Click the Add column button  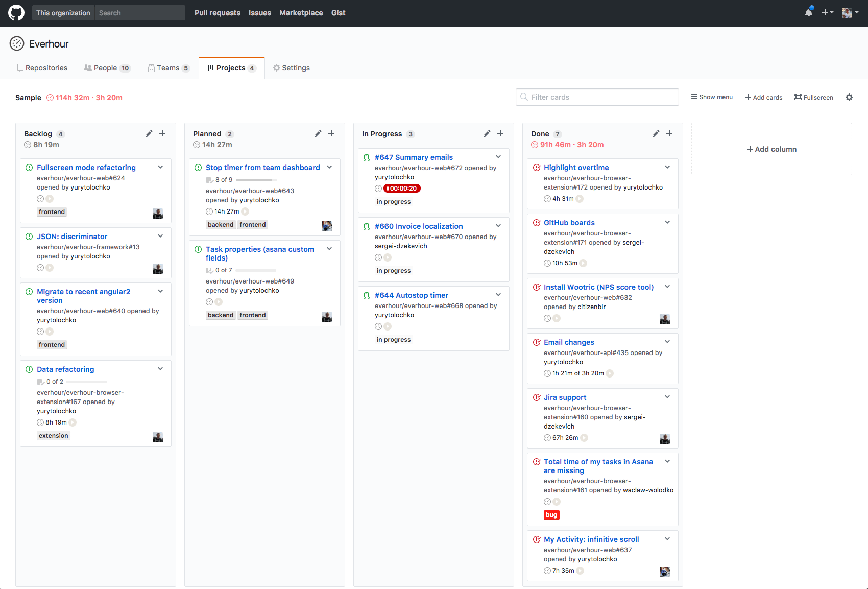click(771, 149)
